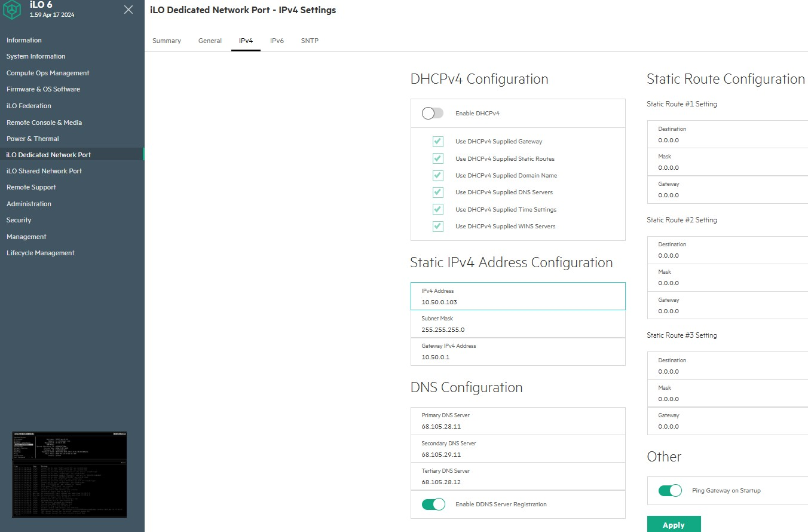Edit Static Route #2 Destination field
The width and height of the screenshot is (808, 532).
pyautogui.click(x=727, y=250)
